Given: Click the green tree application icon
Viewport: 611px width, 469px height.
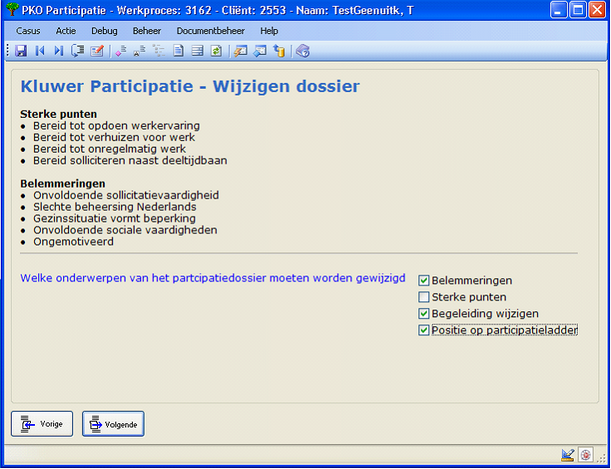Looking at the screenshot, I should coord(12,10).
